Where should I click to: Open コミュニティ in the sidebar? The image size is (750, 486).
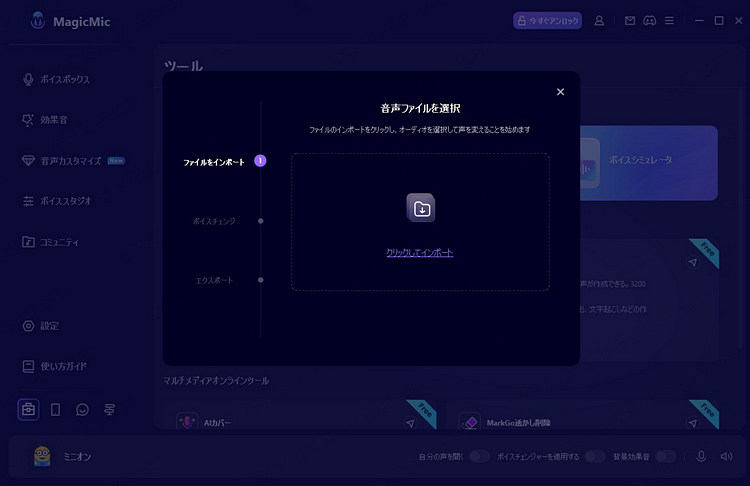coord(59,242)
